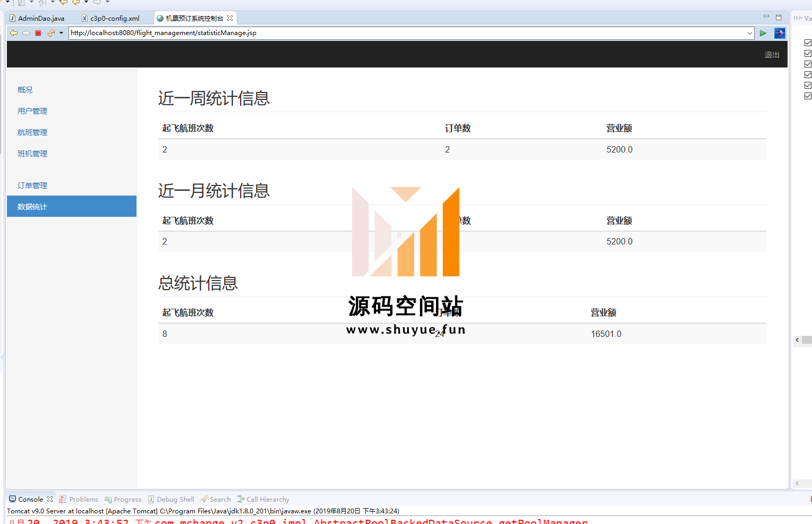Click total revenue value 16501.0

coord(606,334)
